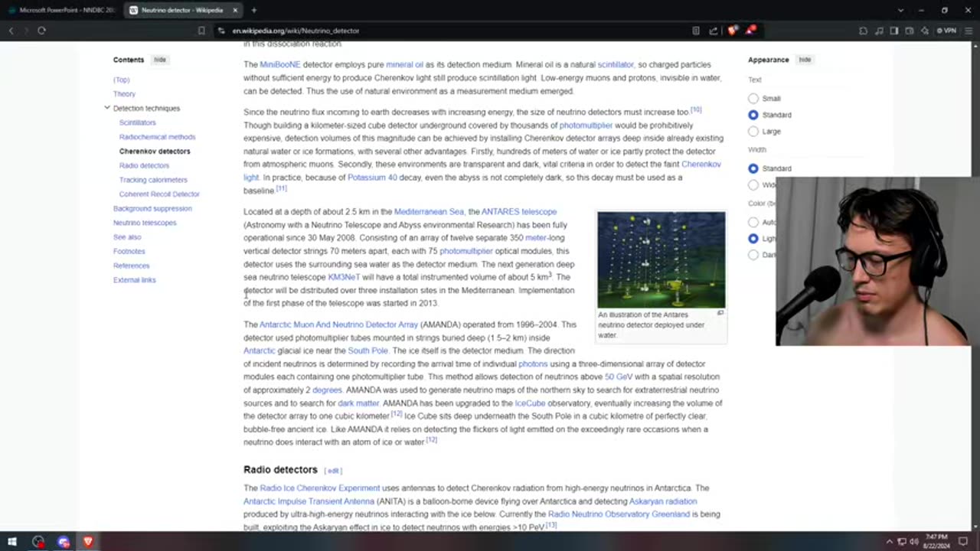The image size is (980, 551).
Task: Click the VPN button in toolbar
Action: 946,31
